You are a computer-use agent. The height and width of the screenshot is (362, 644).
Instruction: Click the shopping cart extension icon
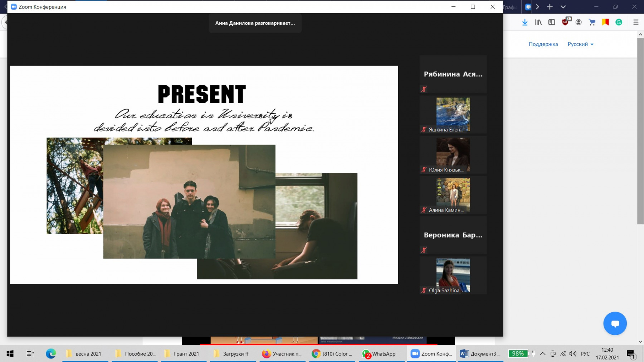coord(592,22)
